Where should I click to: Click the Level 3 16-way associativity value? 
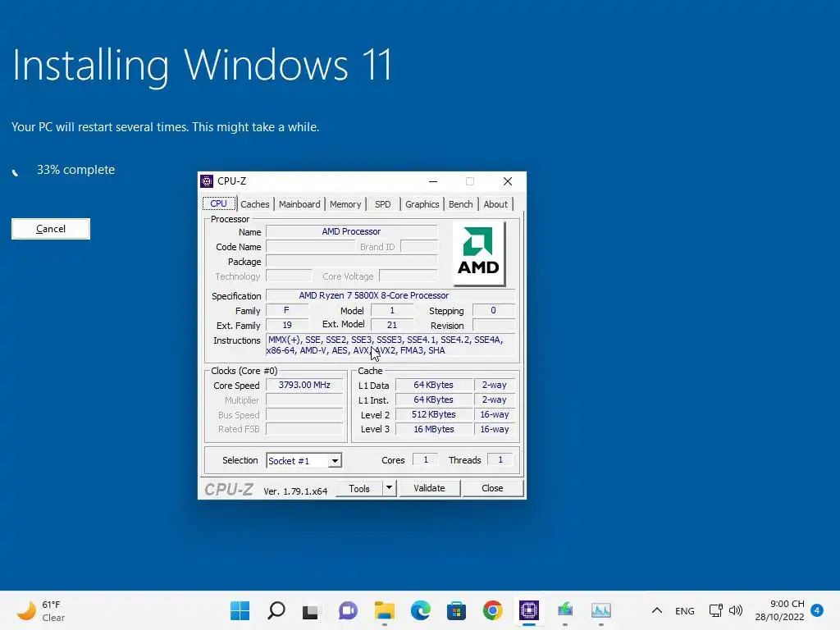coord(495,429)
